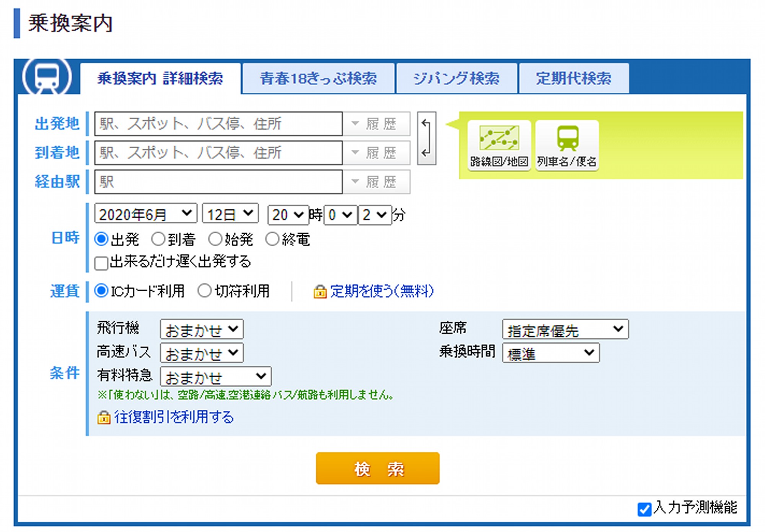Open the 乗換時間 標準 dropdown
This screenshot has width=765, height=532.
point(550,353)
